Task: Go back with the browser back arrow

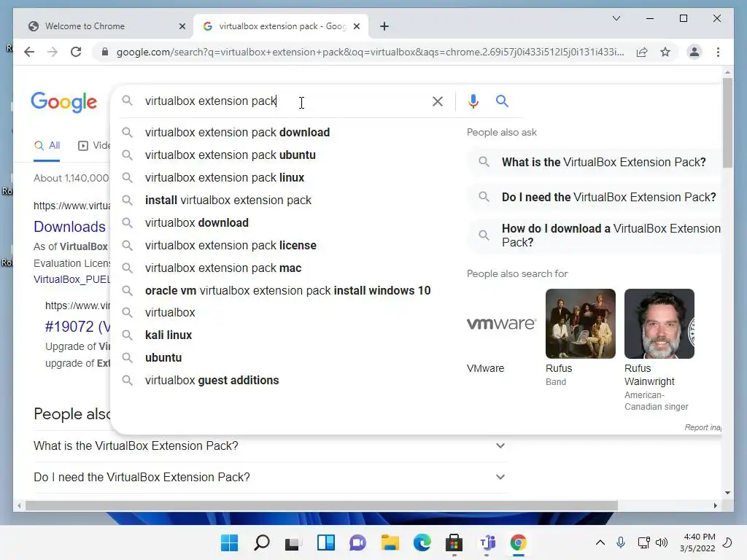Action: [x=29, y=52]
